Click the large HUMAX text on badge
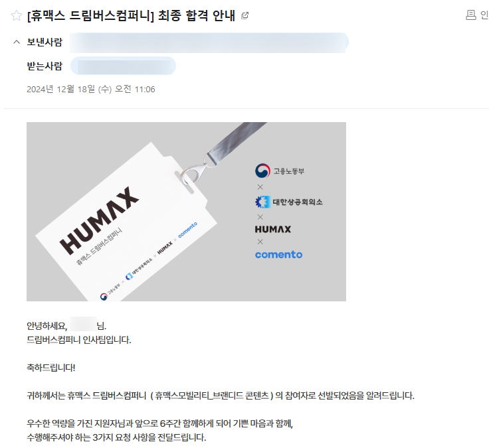This screenshot has height=448, width=489. 99,220
